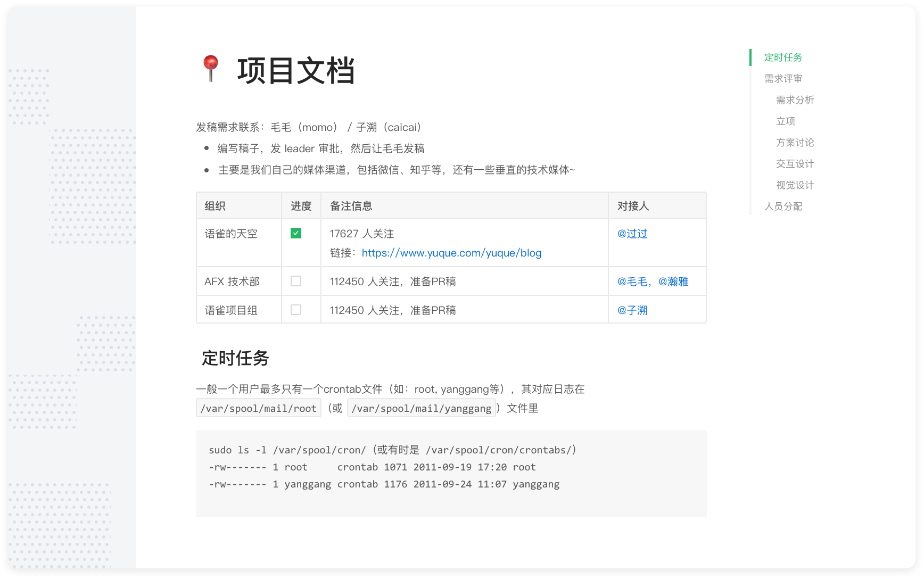924x579 pixels.
Task: Open 视觉设计 from the sidebar outline
Action: pyautogui.click(x=795, y=185)
